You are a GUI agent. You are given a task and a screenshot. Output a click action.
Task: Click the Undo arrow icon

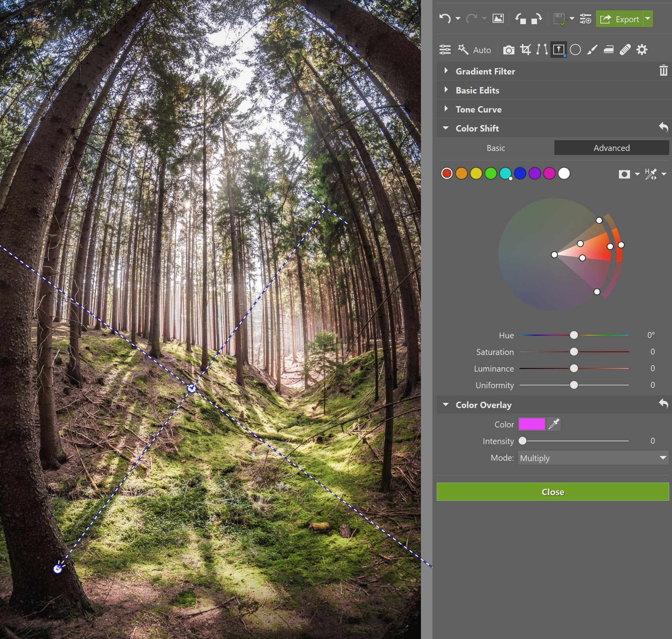pos(445,19)
